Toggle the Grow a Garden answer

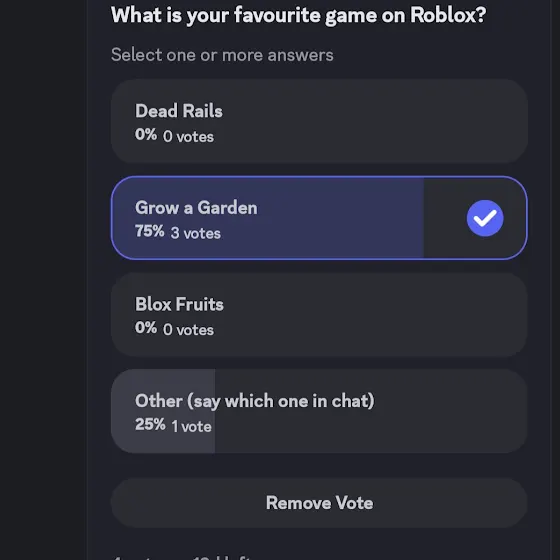[319, 218]
